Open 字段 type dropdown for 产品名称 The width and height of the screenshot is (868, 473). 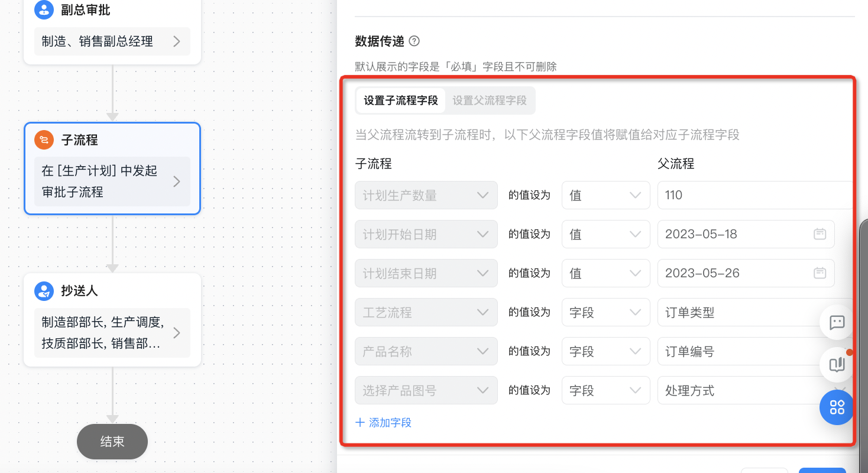(606, 351)
